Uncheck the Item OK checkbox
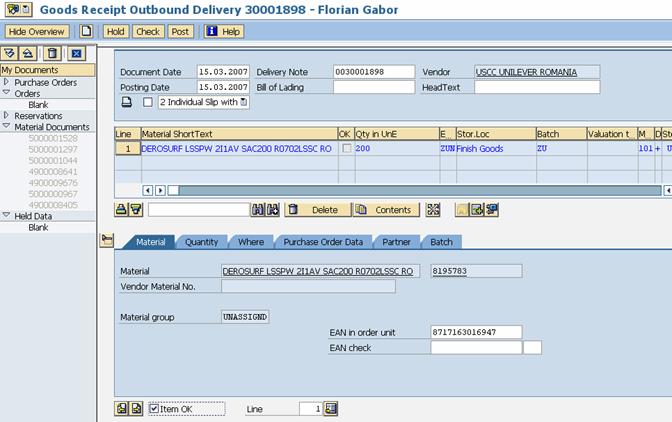Screen dimensions: 672x422 [x=154, y=408]
